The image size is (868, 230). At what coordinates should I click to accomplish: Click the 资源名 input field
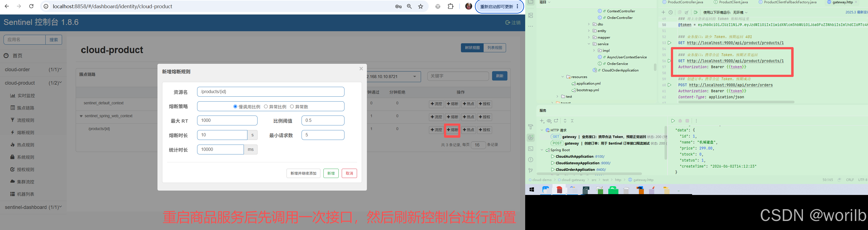[271, 92]
